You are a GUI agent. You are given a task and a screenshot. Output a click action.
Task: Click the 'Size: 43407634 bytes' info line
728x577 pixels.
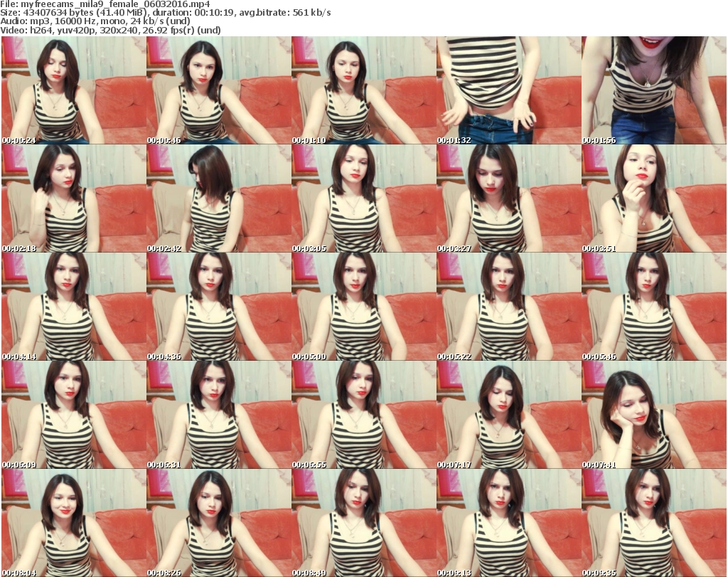click(x=165, y=13)
